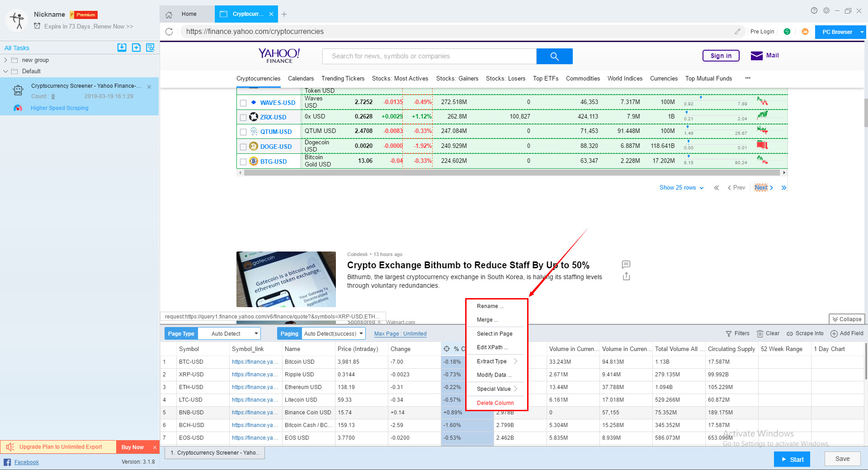
Task: Click the import task icon in All Tasks
Action: 122,47
